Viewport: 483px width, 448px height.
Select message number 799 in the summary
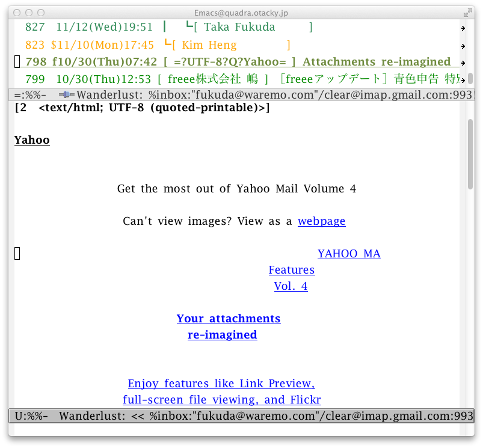tap(35, 79)
